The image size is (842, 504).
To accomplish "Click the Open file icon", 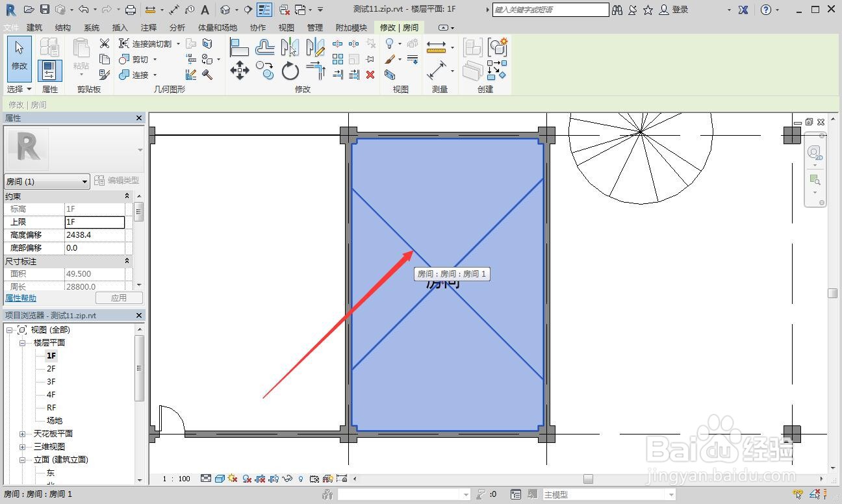I will click(x=29, y=10).
